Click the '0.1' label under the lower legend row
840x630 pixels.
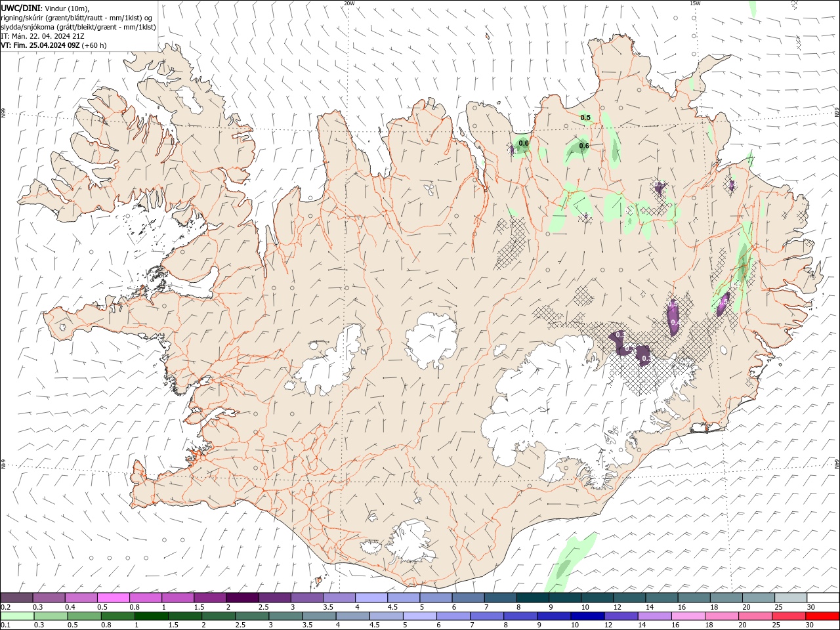(x=5, y=625)
